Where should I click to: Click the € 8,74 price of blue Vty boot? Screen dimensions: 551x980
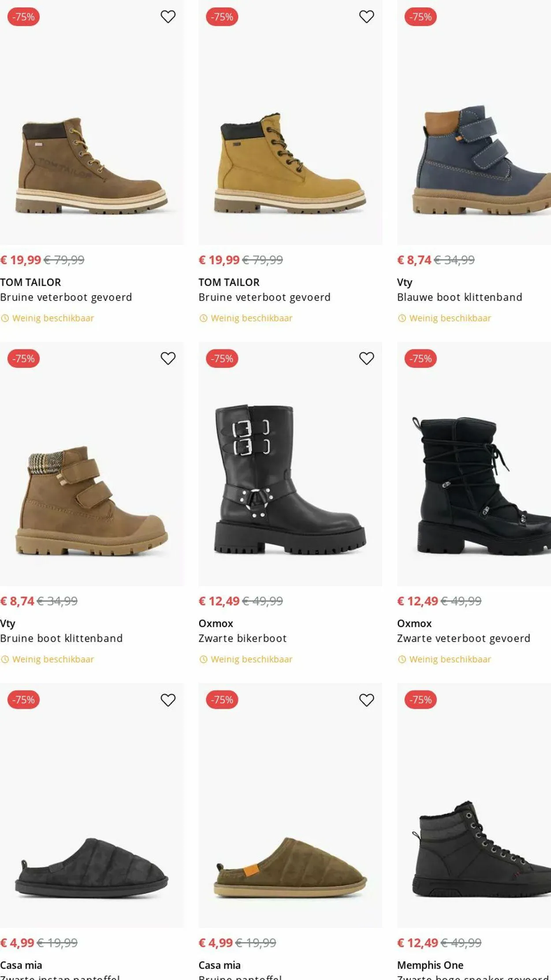click(x=414, y=260)
